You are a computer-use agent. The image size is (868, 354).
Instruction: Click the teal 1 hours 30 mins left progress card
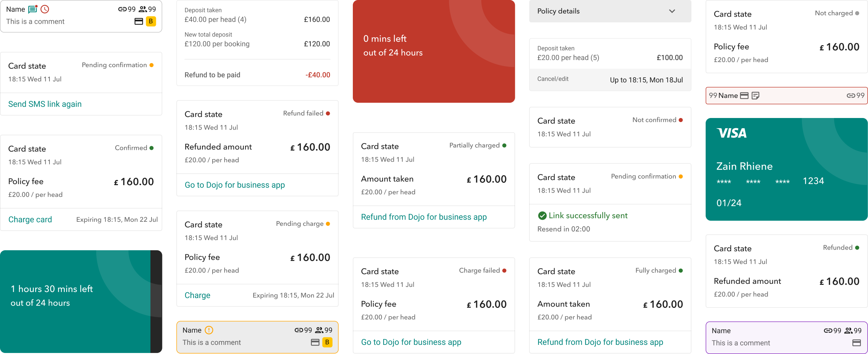(x=75, y=302)
